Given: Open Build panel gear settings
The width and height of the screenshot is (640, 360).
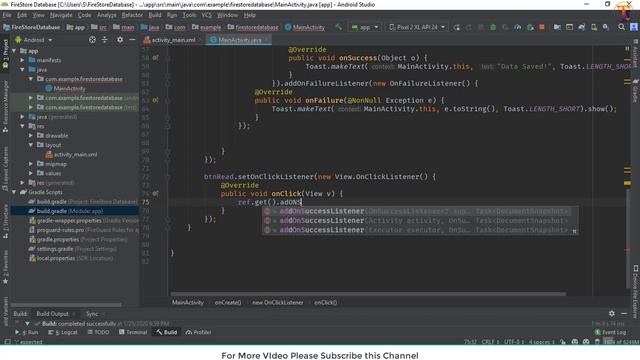Looking at the screenshot, I should tap(611, 313).
